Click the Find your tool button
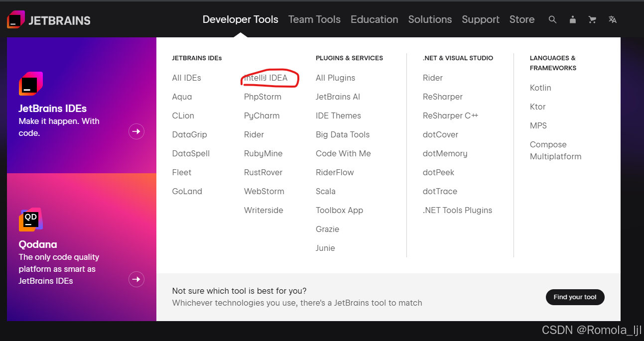The image size is (644, 341). [x=575, y=297]
